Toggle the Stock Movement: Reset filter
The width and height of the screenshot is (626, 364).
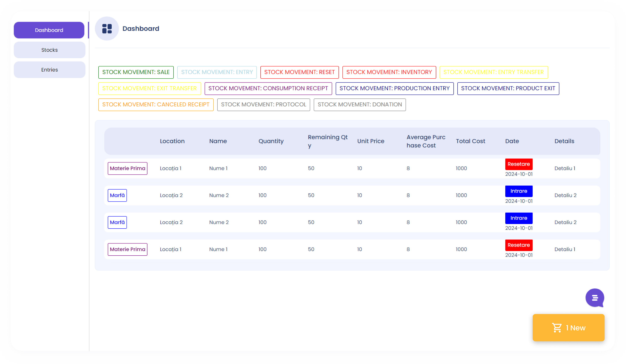[x=299, y=72]
